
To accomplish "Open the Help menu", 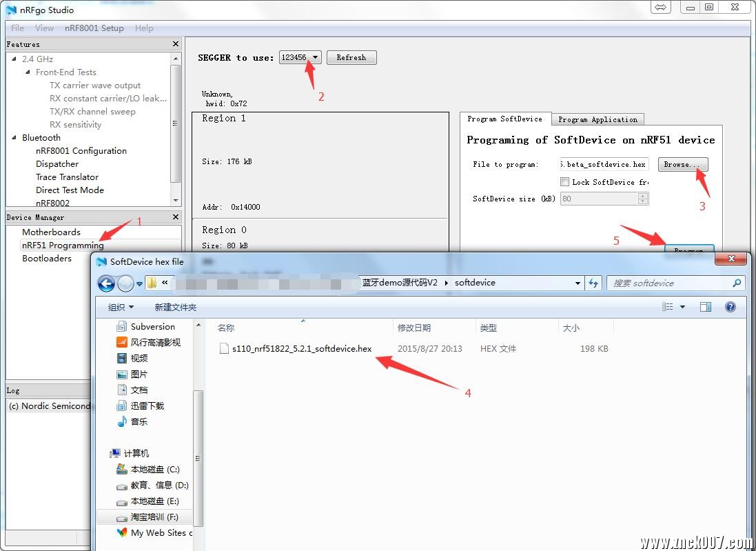I will [144, 28].
